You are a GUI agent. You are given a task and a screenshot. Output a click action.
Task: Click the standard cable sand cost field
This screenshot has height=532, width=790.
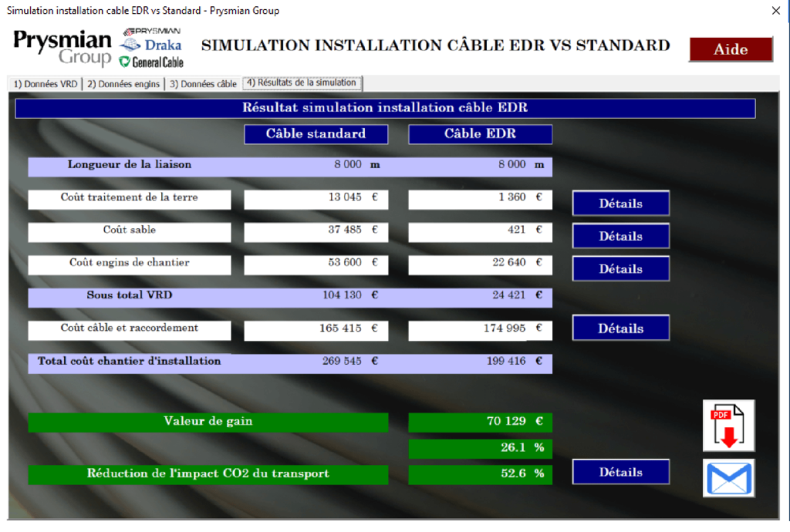316,231
